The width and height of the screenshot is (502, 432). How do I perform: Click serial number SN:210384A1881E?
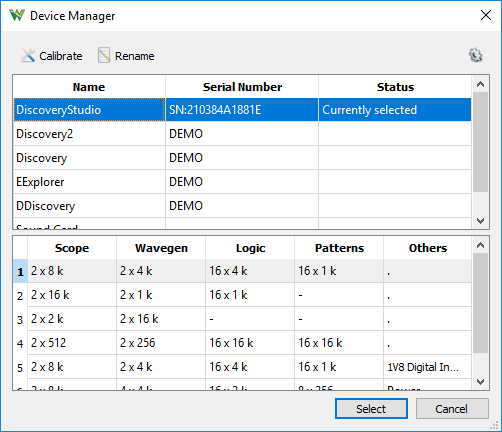(242, 110)
